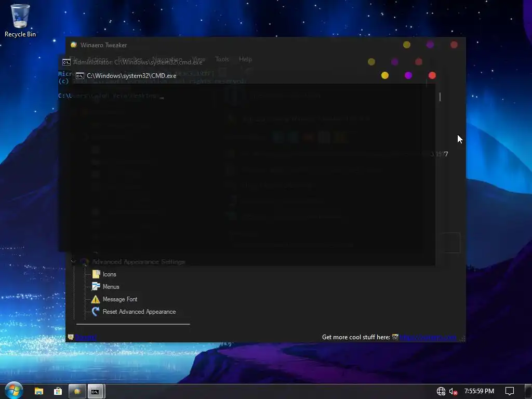The image size is (532, 399).
Task: Click the CMD.exe window title bar text
Action: [131, 76]
